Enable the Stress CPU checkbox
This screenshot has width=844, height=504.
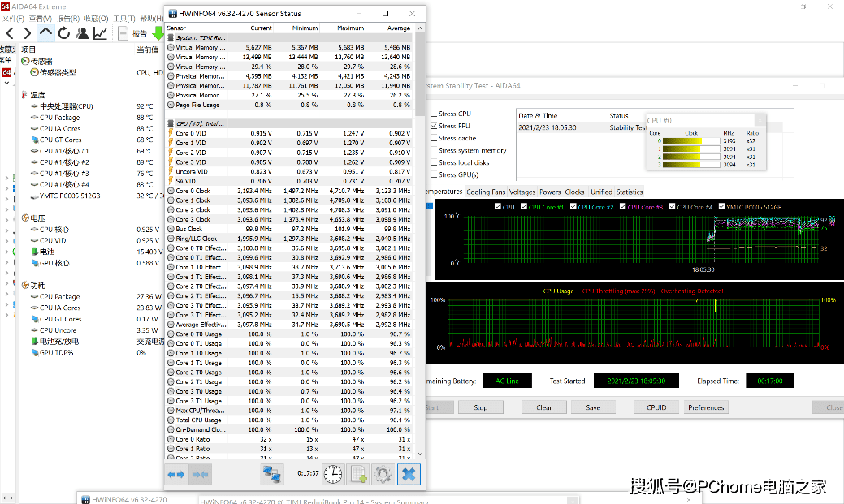434,114
